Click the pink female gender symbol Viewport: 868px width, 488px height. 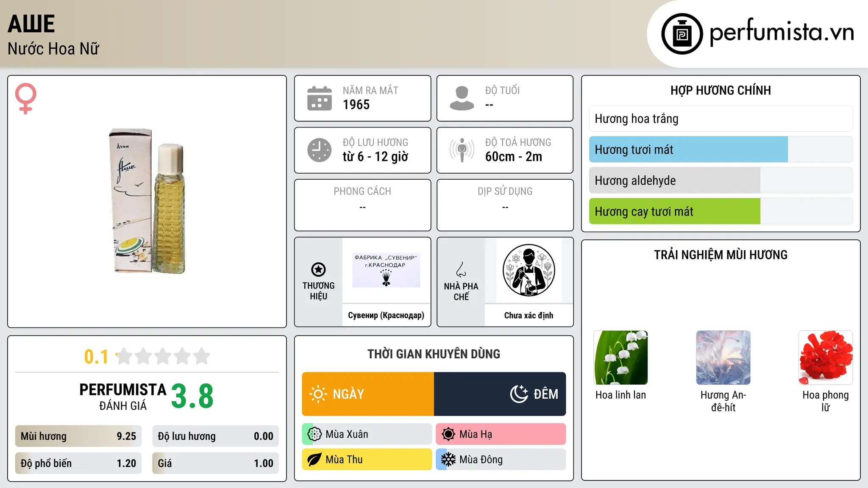point(26,98)
